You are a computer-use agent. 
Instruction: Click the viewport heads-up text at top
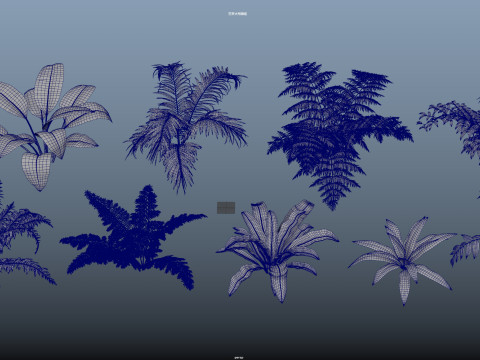click(x=238, y=14)
